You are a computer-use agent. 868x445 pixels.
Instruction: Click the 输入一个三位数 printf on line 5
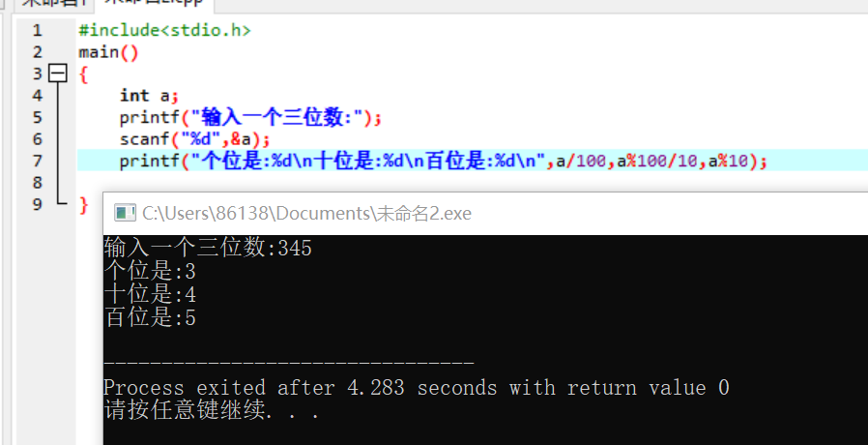click(250, 117)
